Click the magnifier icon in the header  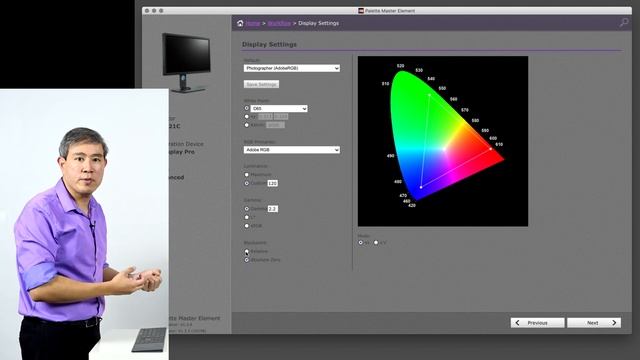pyautogui.click(x=624, y=22)
